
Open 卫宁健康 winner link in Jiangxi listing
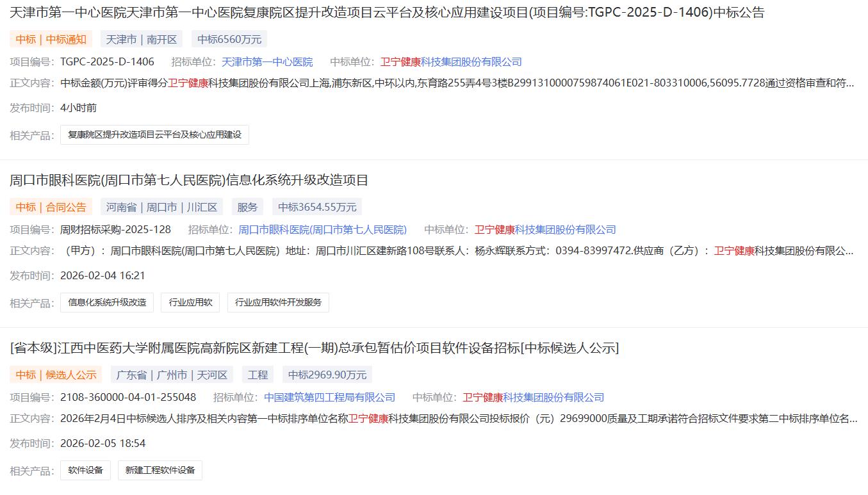pyautogui.click(x=534, y=397)
